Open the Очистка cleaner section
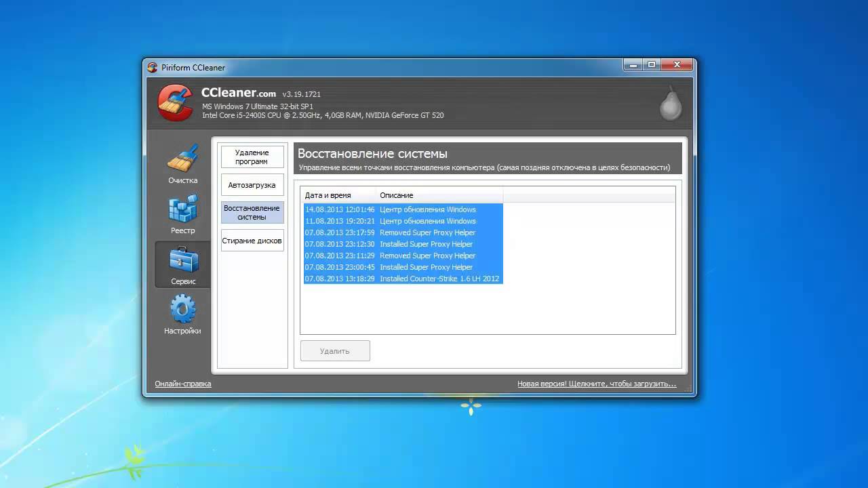The height and width of the screenshot is (488, 868). [182, 163]
